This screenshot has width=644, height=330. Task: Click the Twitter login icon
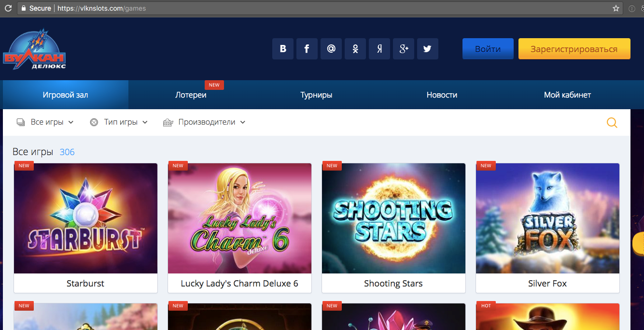point(428,49)
